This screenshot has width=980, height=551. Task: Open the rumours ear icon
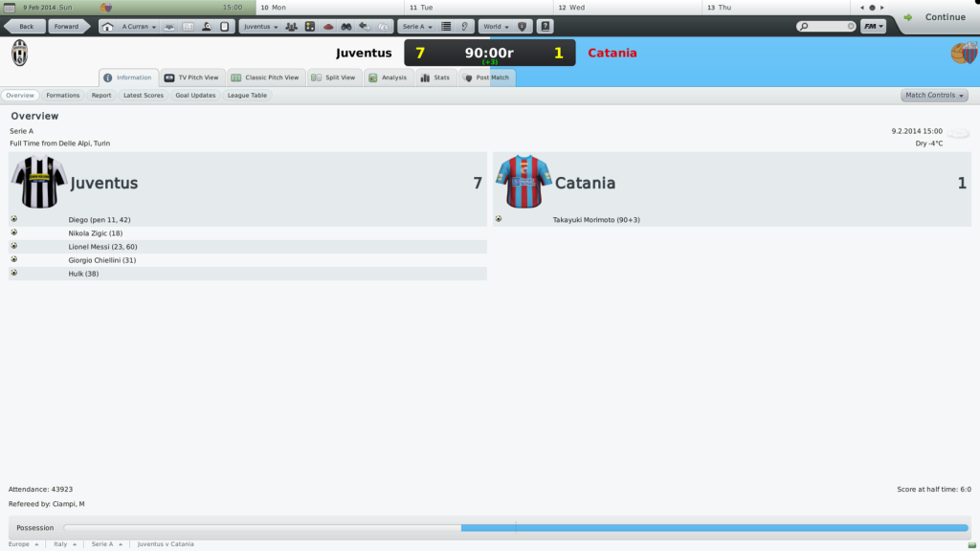click(x=464, y=27)
